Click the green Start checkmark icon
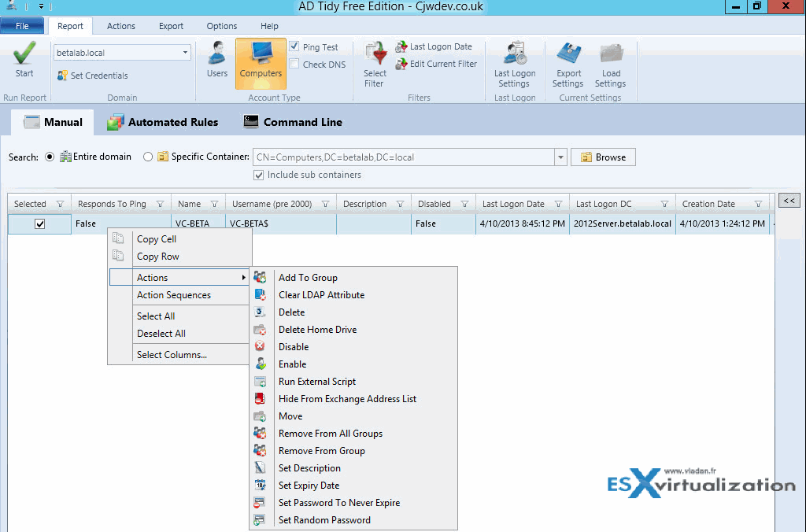 pos(24,53)
